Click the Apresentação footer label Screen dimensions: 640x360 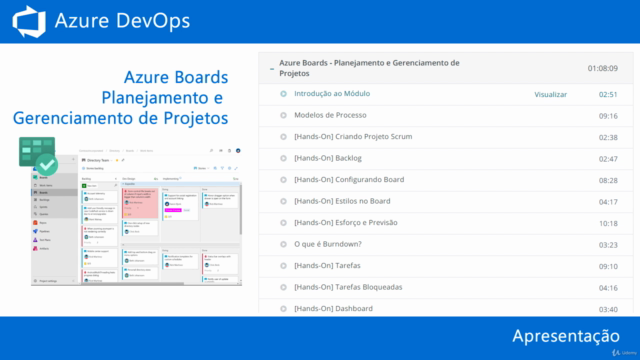566,336
